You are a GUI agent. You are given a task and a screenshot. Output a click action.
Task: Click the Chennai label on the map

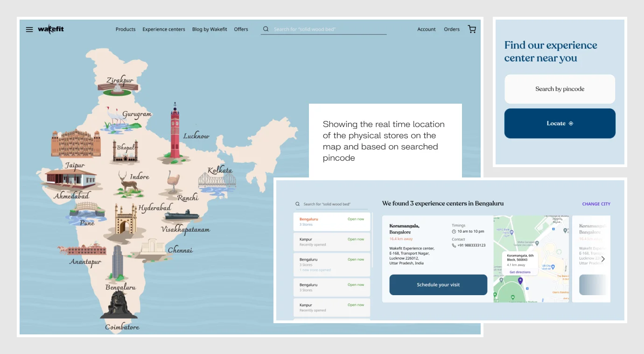pyautogui.click(x=180, y=250)
